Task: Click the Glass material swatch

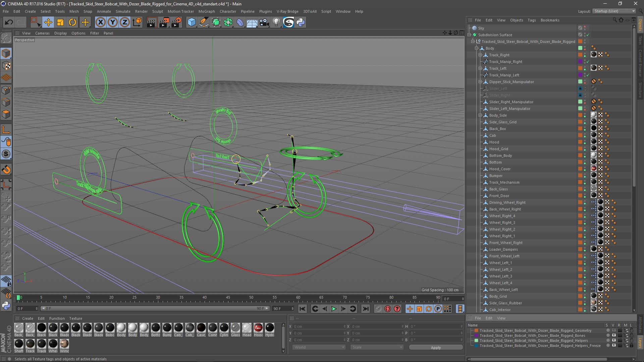Action: coord(235,330)
